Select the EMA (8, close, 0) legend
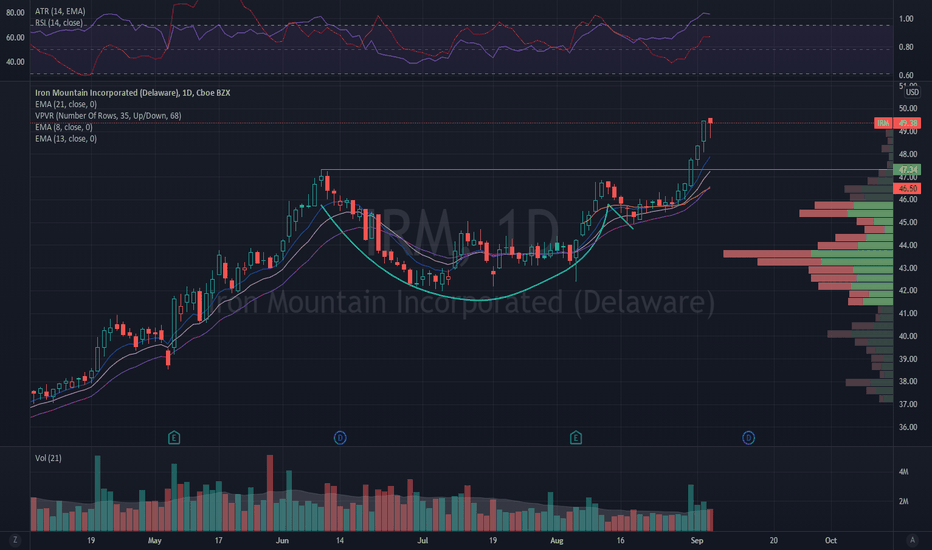This screenshot has width=932, height=550. pos(64,127)
